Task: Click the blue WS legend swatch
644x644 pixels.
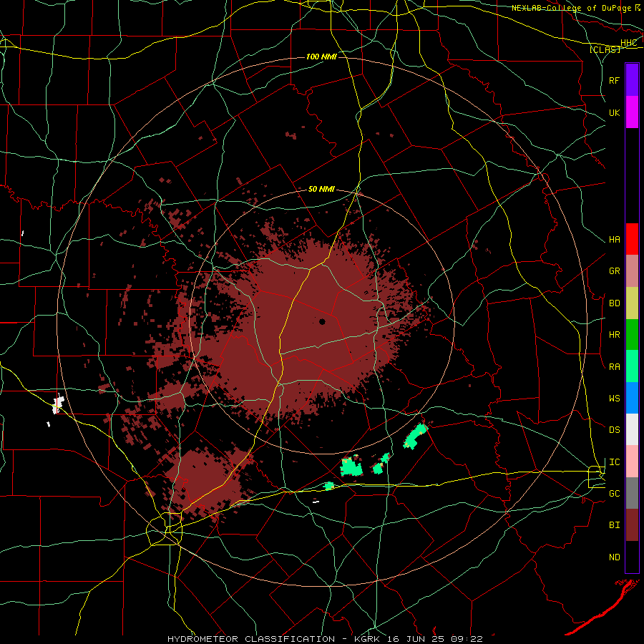Action: pyautogui.click(x=632, y=398)
